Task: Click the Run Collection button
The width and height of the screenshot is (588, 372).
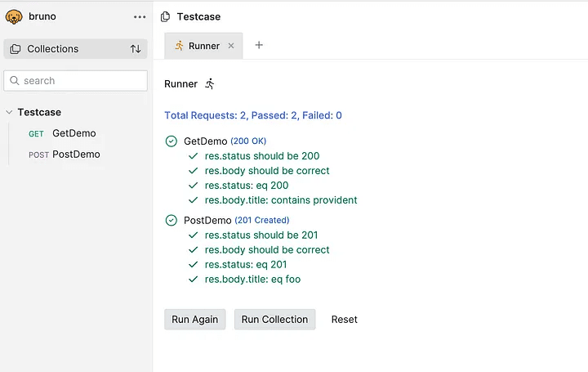Action: coord(275,320)
